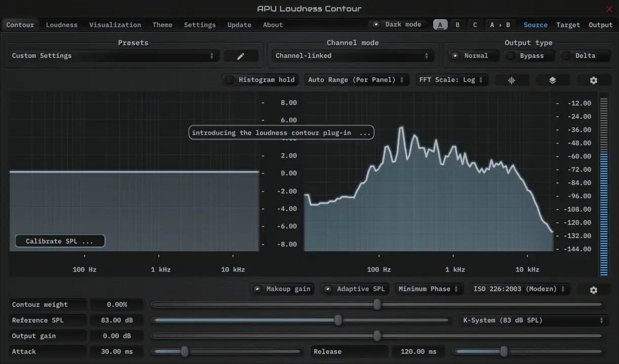The width and height of the screenshot is (619, 364).
Task: Click the Output gain 0.00 dB field
Action: pyautogui.click(x=117, y=336)
